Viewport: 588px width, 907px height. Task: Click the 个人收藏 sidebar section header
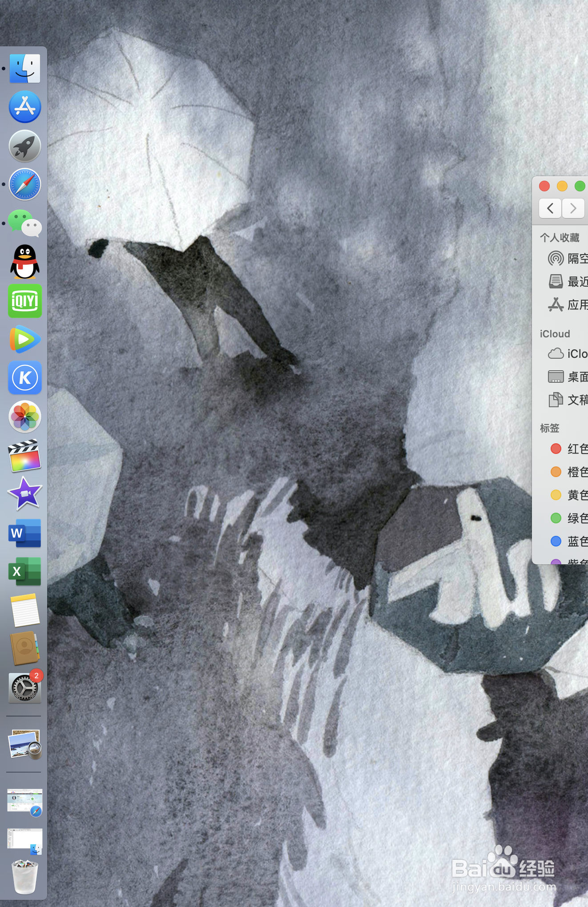tap(560, 238)
